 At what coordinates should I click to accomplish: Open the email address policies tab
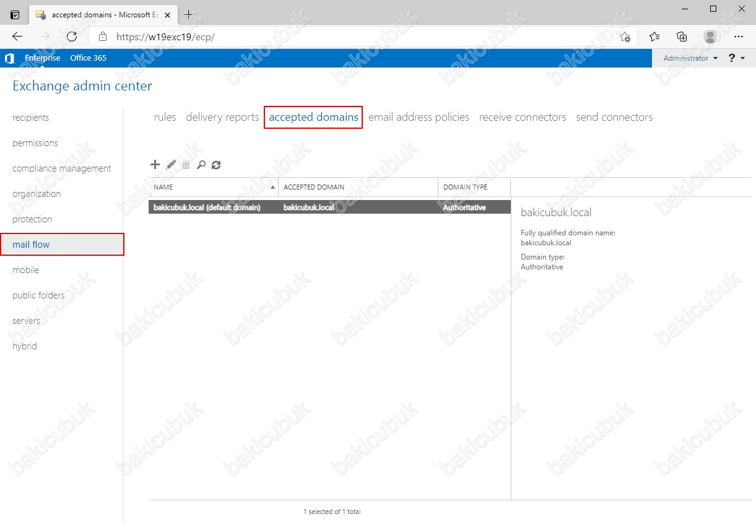point(419,117)
